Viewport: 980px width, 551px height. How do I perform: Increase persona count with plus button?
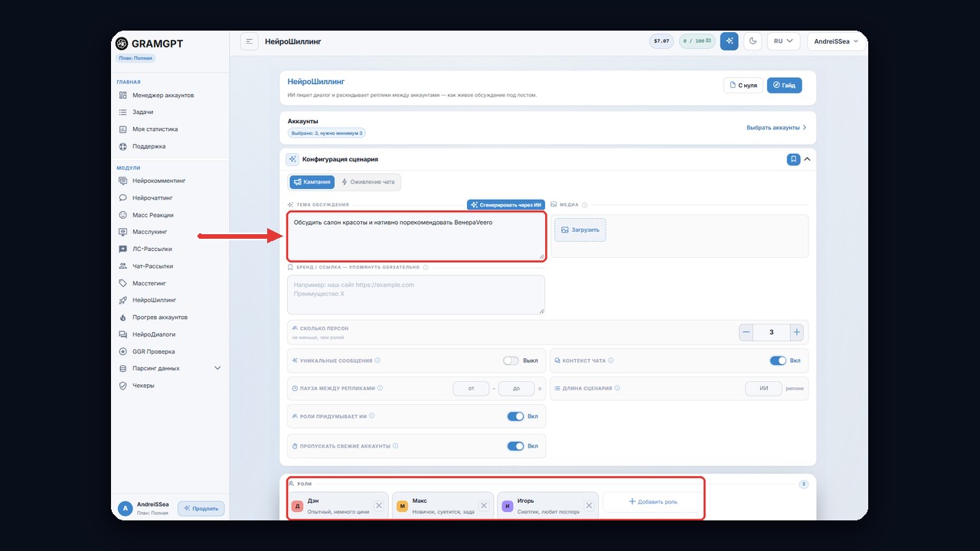click(796, 332)
